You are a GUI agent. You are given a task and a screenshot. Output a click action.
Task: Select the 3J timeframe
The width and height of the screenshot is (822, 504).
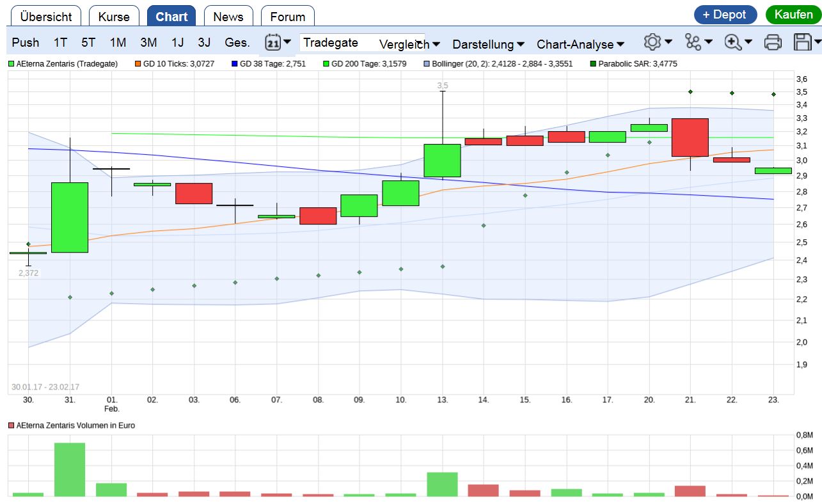click(x=204, y=43)
